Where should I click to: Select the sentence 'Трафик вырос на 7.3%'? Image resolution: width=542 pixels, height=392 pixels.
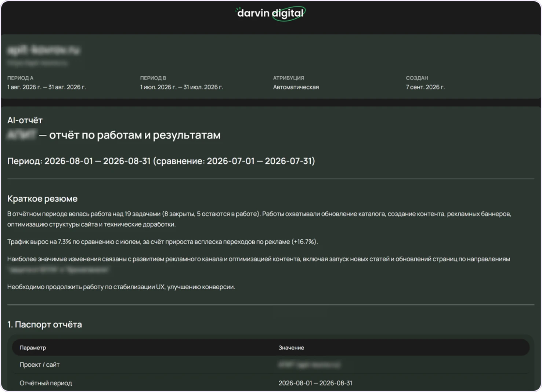(163, 242)
